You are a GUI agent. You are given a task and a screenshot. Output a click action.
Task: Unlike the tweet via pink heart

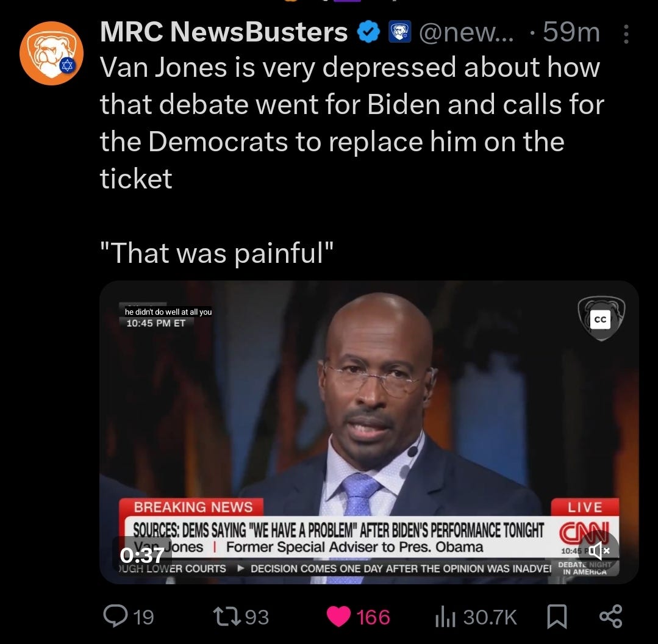338,617
